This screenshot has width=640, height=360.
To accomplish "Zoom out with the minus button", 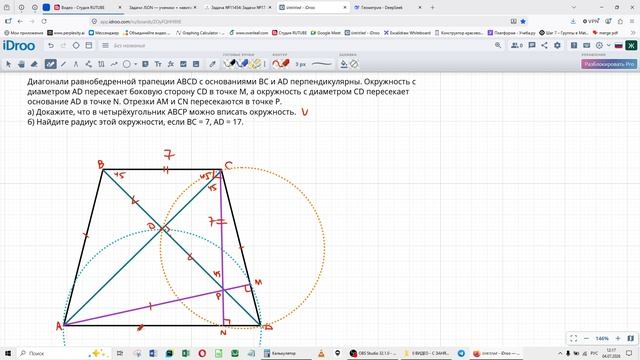I will click(587, 338).
